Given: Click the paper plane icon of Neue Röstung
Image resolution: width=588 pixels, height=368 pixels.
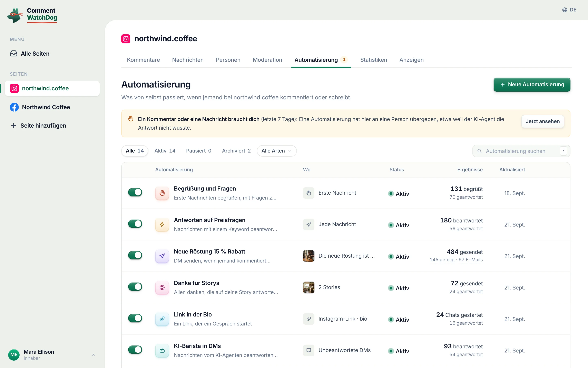Looking at the screenshot, I should coord(162,256).
